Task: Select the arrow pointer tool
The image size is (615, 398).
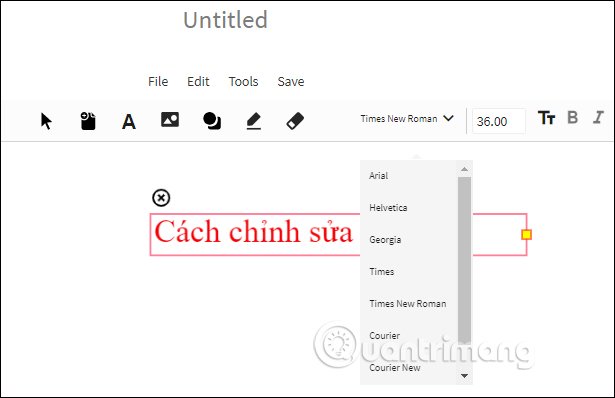Action: (46, 121)
